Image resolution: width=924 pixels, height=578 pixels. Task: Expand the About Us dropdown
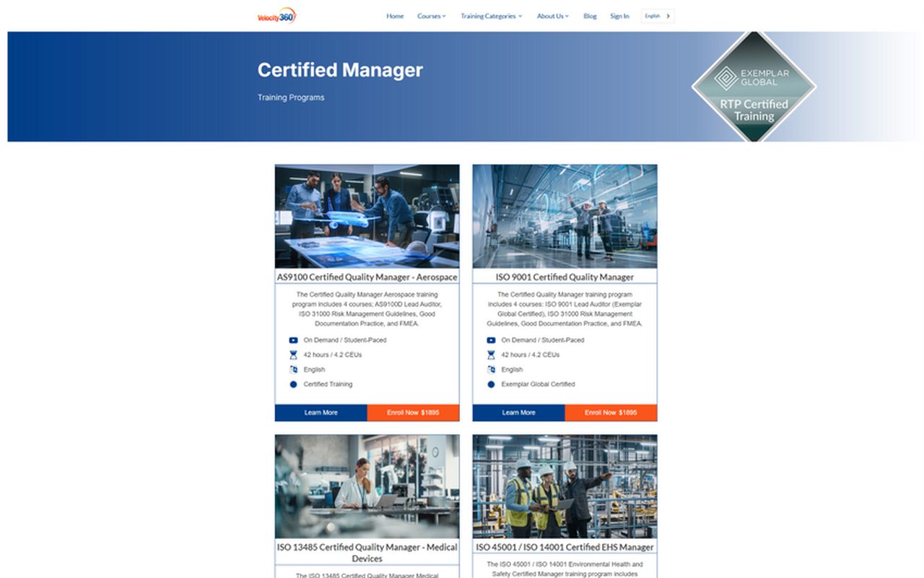coord(553,16)
